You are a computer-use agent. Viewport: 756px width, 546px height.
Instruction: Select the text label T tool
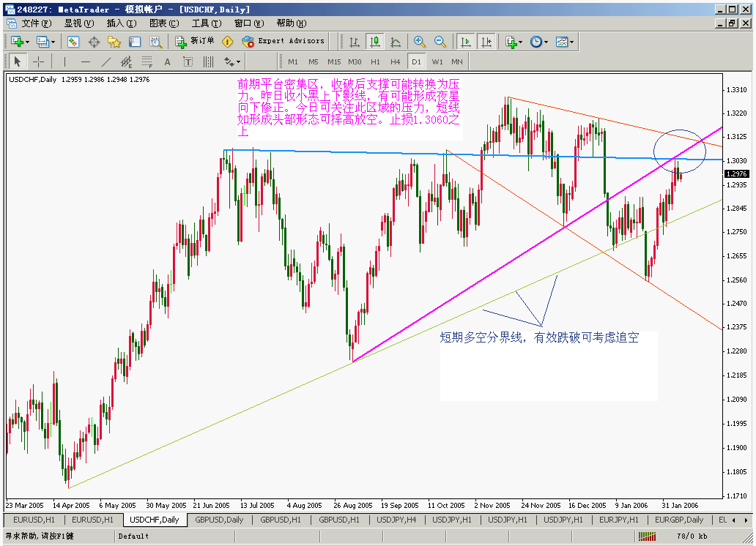pos(188,61)
